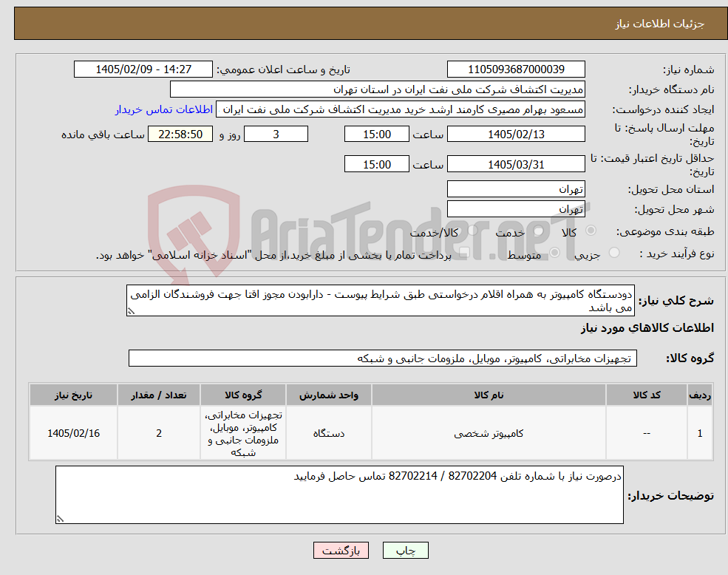Select the کالا/خدمت radio option
Image resolution: width=728 pixels, height=575 pixels.
[472, 231]
